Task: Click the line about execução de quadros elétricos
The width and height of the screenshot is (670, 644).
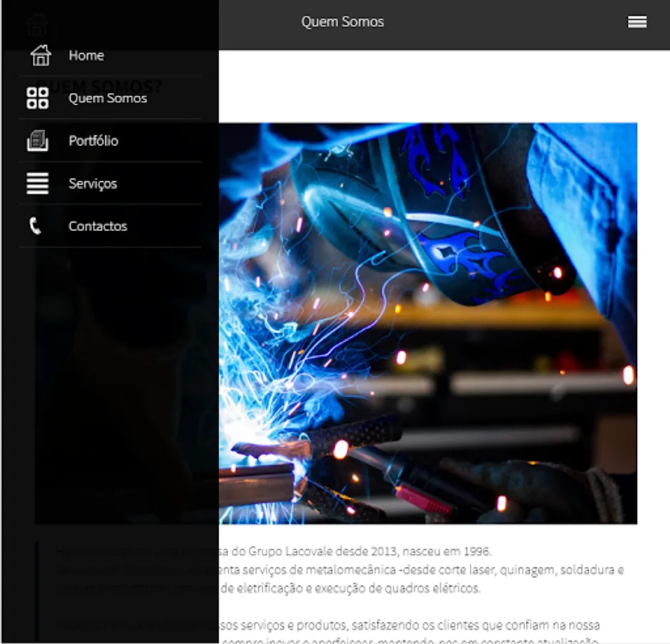Action: click(x=268, y=588)
